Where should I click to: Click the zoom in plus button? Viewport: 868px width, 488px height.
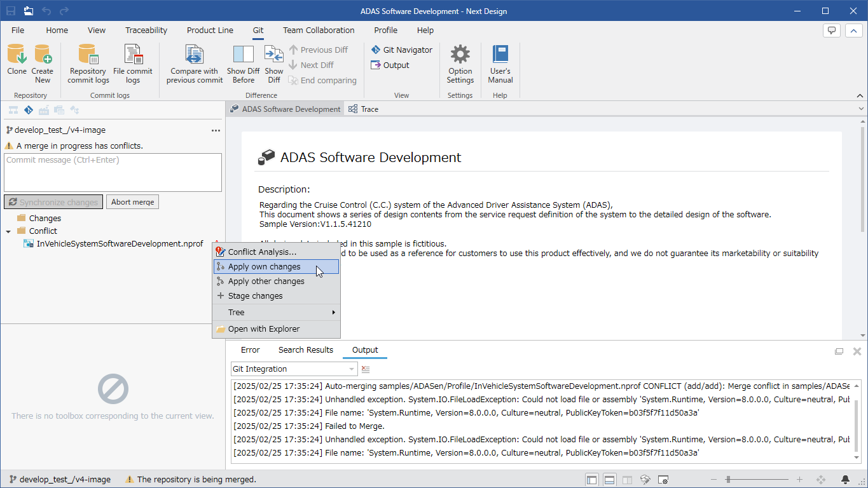(x=799, y=480)
